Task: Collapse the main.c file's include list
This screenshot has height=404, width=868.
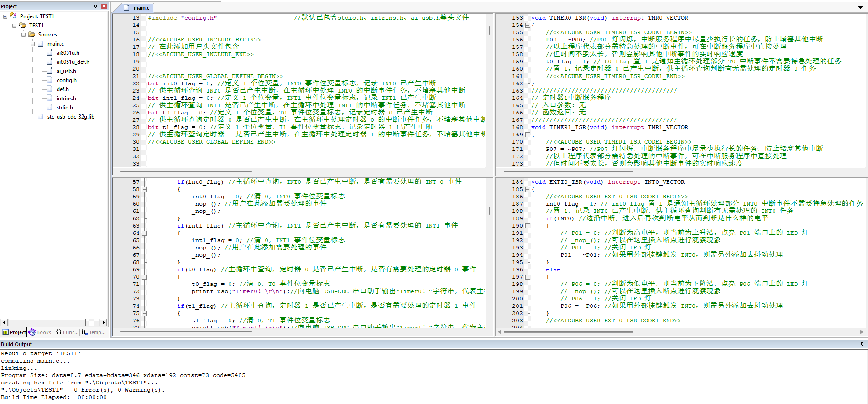Action: tap(32, 44)
